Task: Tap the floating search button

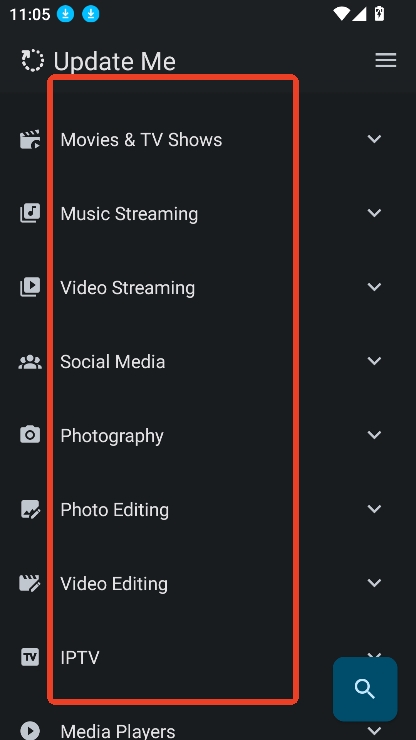Action: click(x=365, y=689)
